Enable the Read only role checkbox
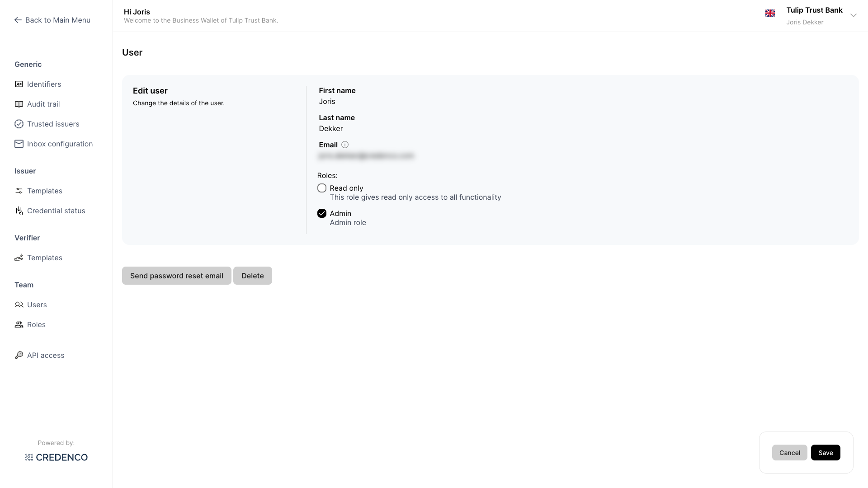This screenshot has width=868, height=488. point(322,188)
